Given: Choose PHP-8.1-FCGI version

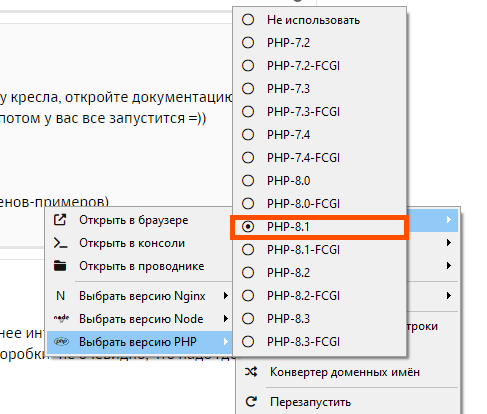Looking at the screenshot, I should pos(319,250).
